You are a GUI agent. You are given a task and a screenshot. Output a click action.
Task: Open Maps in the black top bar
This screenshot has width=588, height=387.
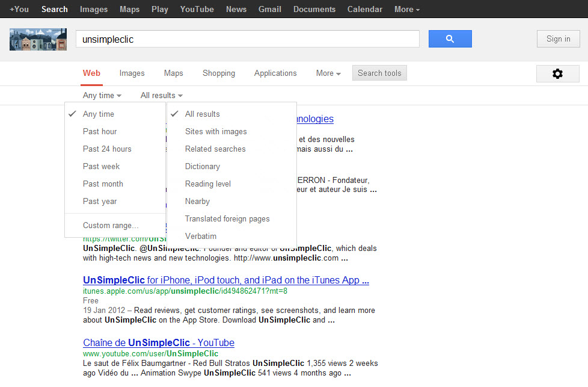tap(130, 9)
